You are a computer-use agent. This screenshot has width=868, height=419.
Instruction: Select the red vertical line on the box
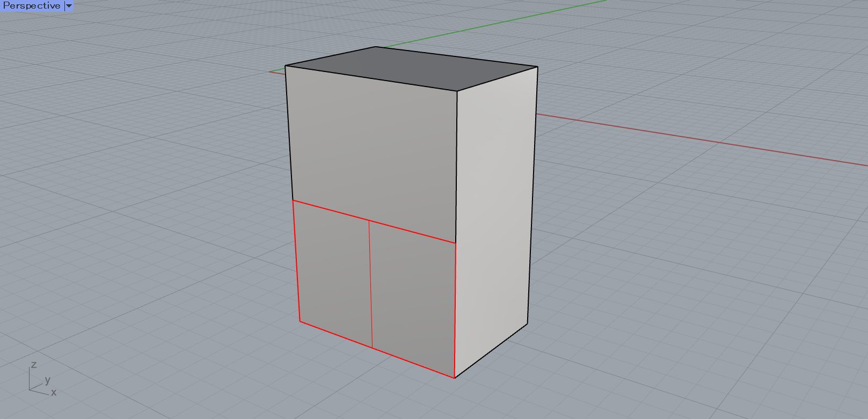[x=370, y=283]
